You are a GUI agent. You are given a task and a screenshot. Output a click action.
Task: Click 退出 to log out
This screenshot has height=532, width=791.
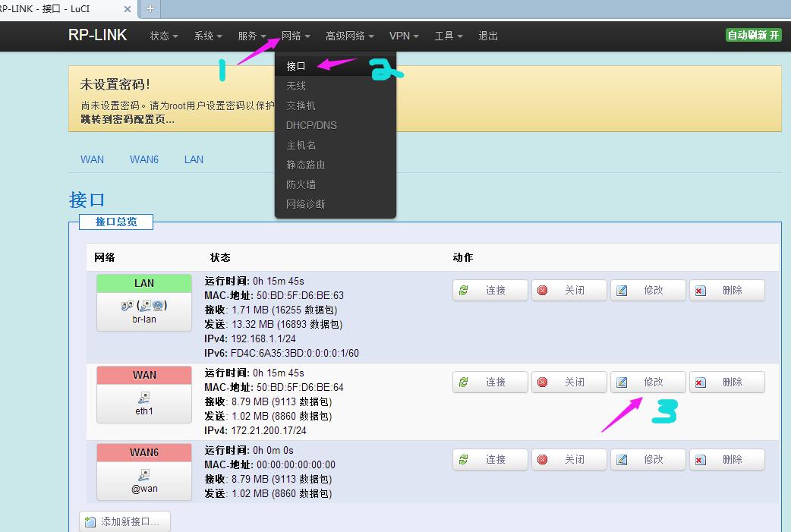(487, 36)
